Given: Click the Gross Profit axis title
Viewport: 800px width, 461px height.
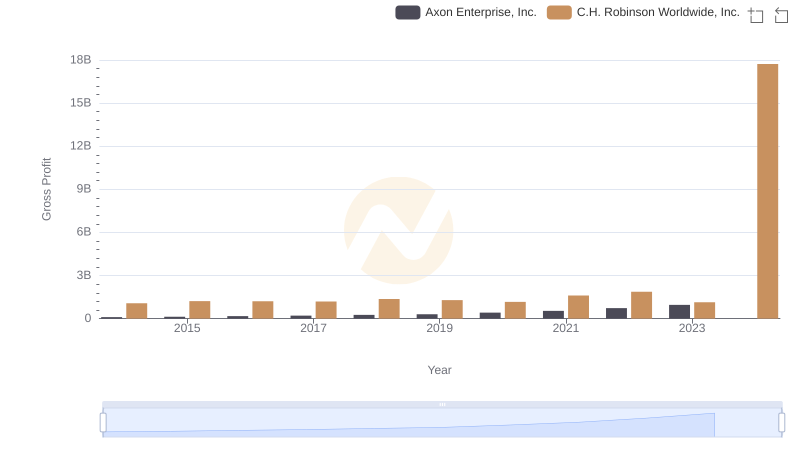Looking at the screenshot, I should pos(46,189).
